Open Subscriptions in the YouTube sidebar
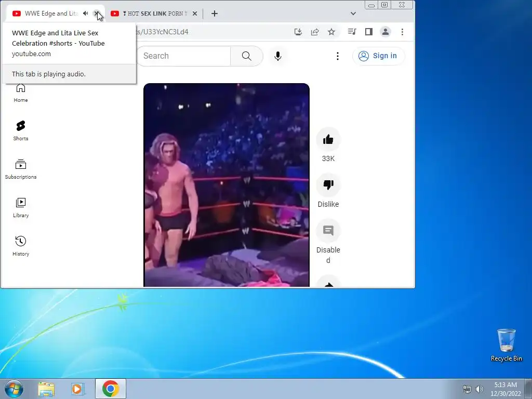532x399 pixels. point(21,169)
